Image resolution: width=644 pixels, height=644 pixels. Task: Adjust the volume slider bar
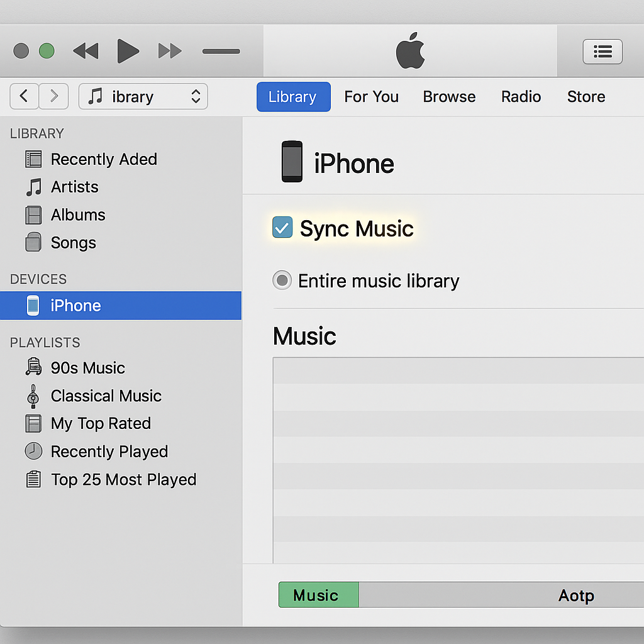tap(221, 52)
